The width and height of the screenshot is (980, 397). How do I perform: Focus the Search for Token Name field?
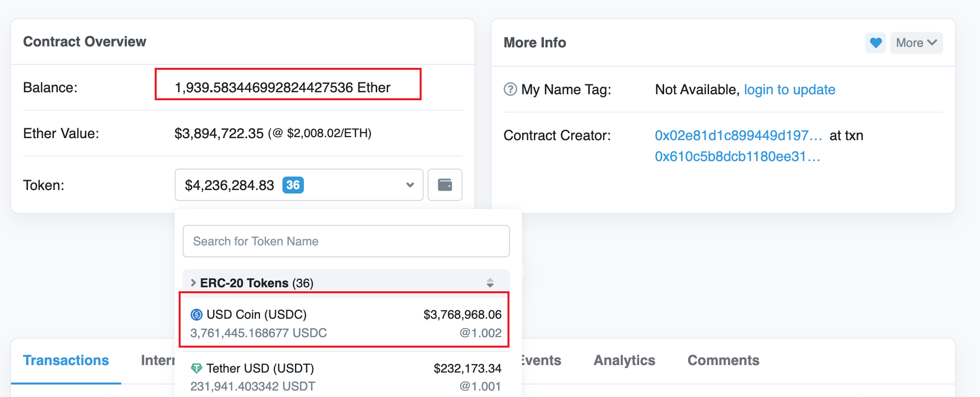click(346, 241)
